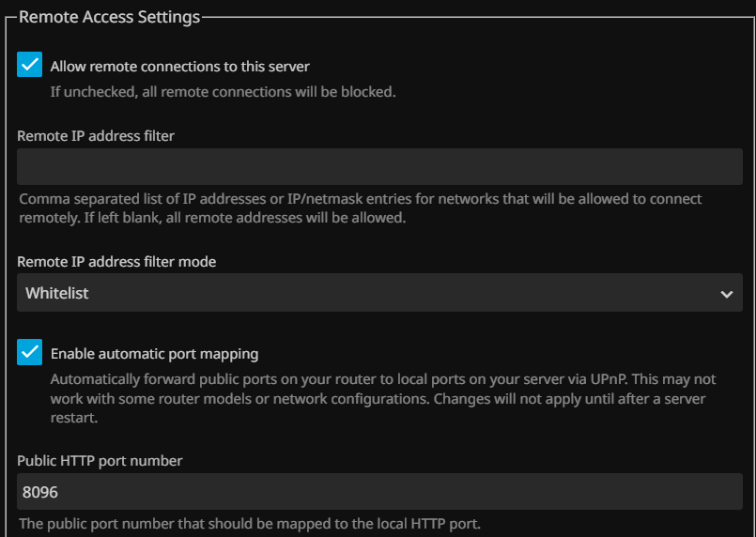
Task: Click the 'Enable automatic port mapping' label text
Action: (x=154, y=354)
